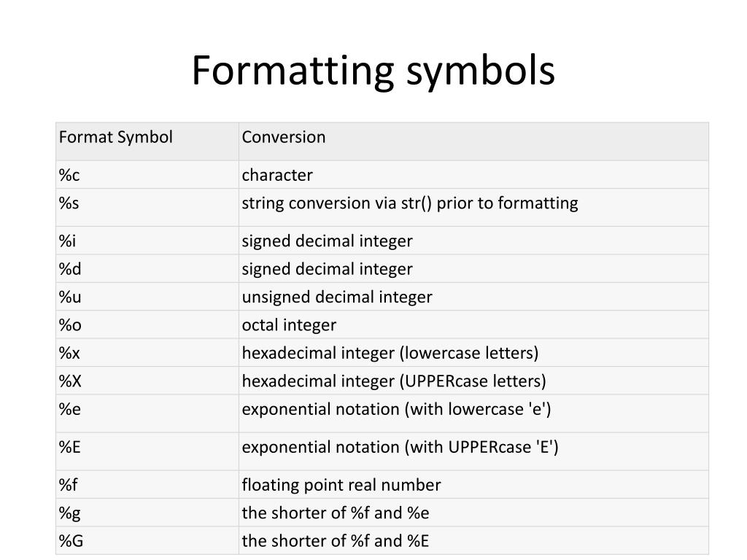Click 'floating point real number' description
This screenshot has width=747, height=560.
[341, 485]
